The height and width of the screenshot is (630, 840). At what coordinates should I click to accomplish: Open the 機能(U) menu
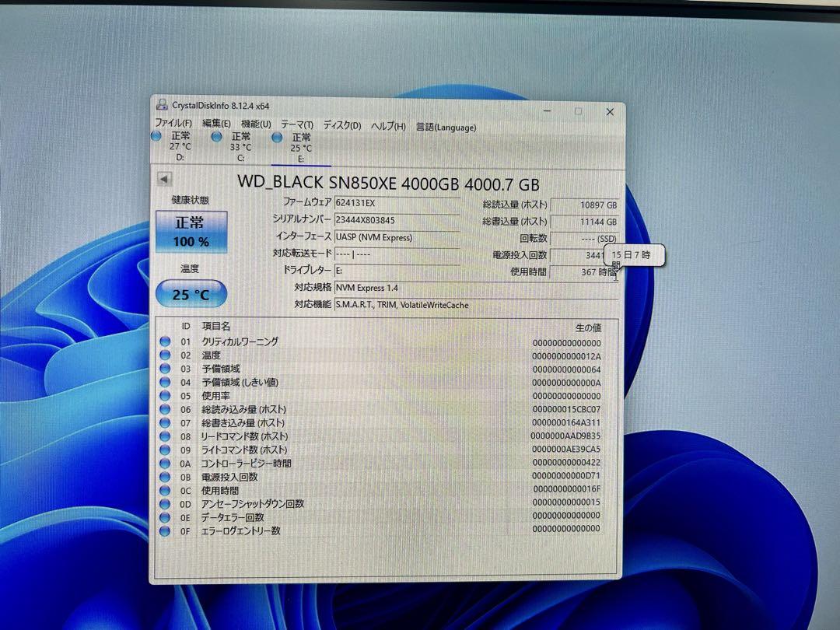click(256, 124)
